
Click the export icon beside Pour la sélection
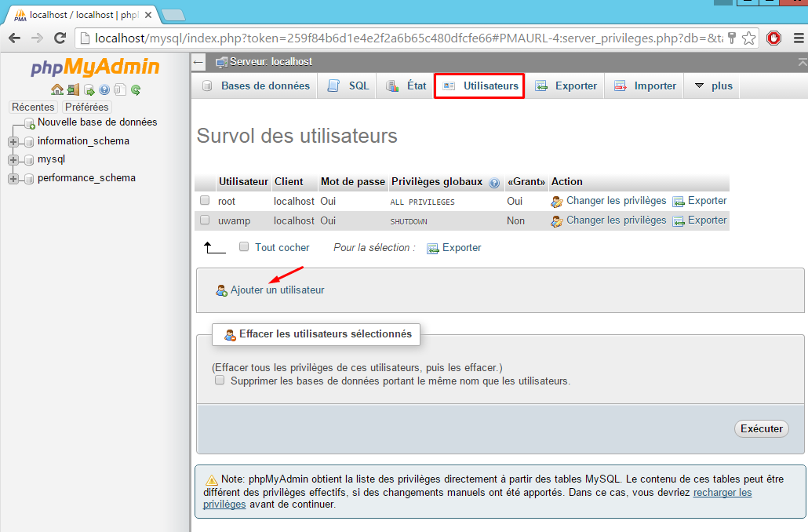433,249
